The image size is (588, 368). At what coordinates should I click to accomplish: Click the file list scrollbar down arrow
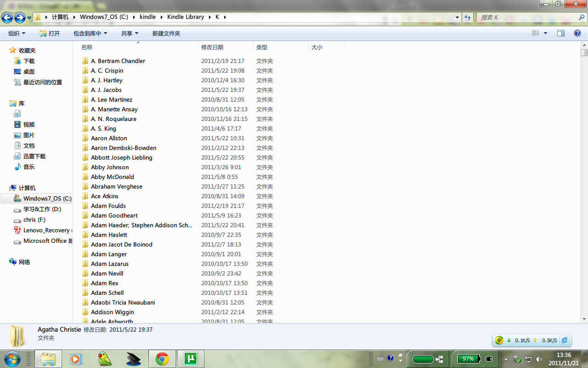[x=584, y=318]
